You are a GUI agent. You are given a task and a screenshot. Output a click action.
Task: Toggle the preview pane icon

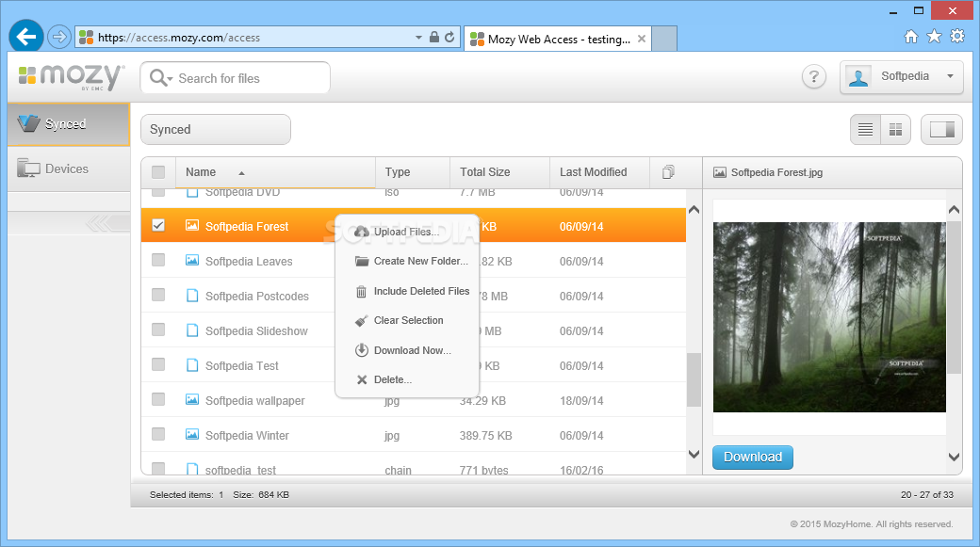click(941, 129)
